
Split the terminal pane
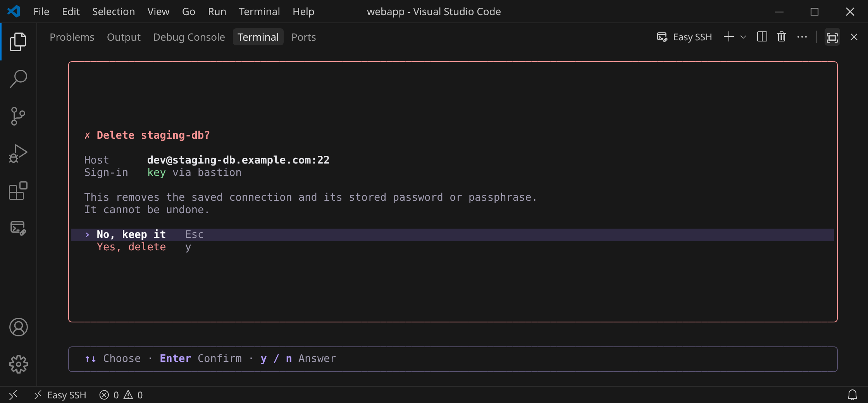tap(762, 37)
